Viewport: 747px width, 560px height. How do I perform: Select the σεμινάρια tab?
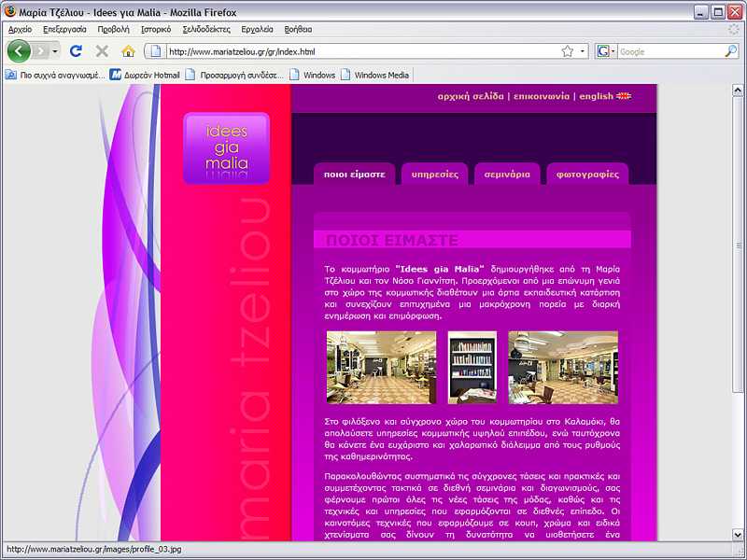coord(507,175)
